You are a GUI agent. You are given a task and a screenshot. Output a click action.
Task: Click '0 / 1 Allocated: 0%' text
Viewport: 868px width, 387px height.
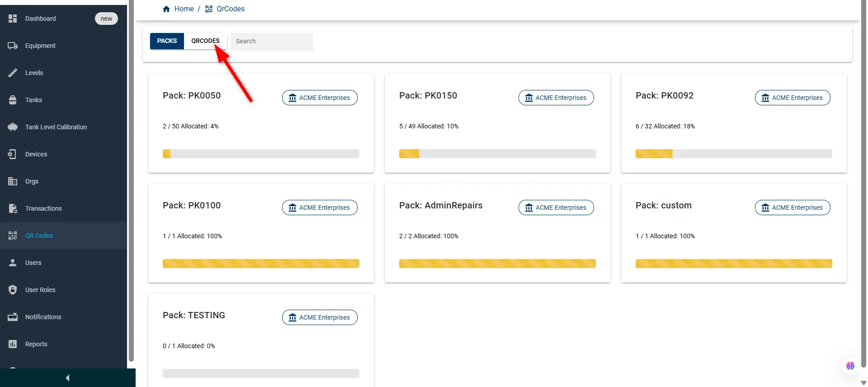[x=189, y=346]
